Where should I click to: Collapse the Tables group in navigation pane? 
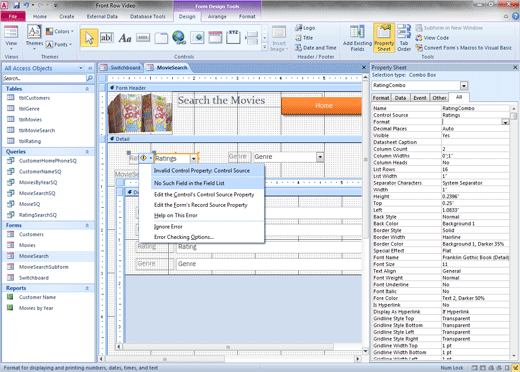tap(87, 89)
